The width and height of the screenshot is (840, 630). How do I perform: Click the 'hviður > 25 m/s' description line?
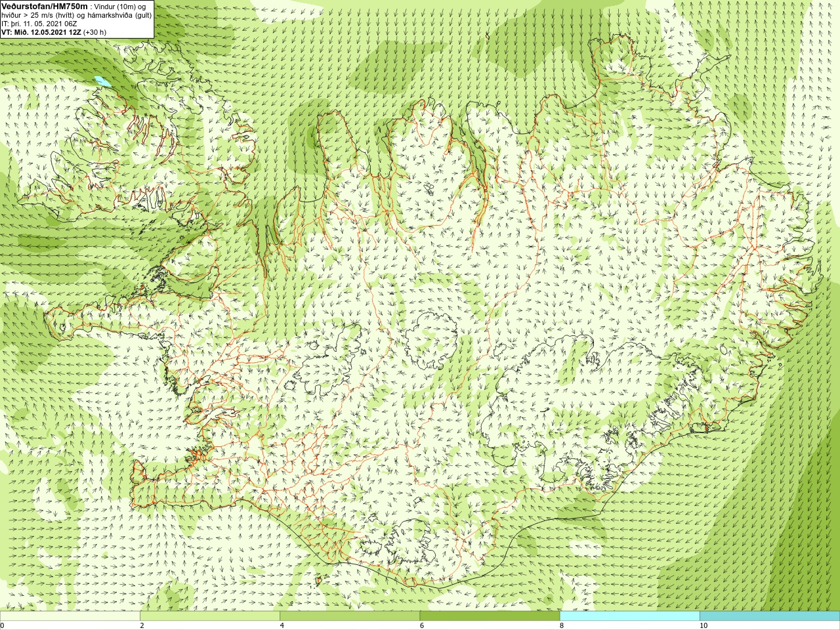tap(77, 14)
